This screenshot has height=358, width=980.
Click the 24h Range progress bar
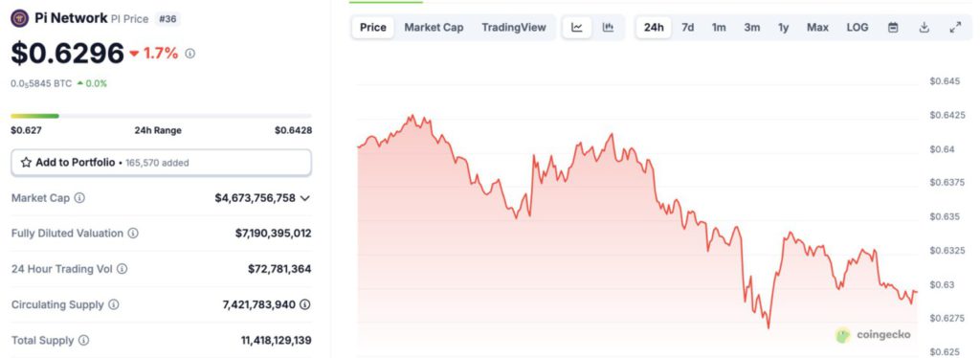pos(161,116)
